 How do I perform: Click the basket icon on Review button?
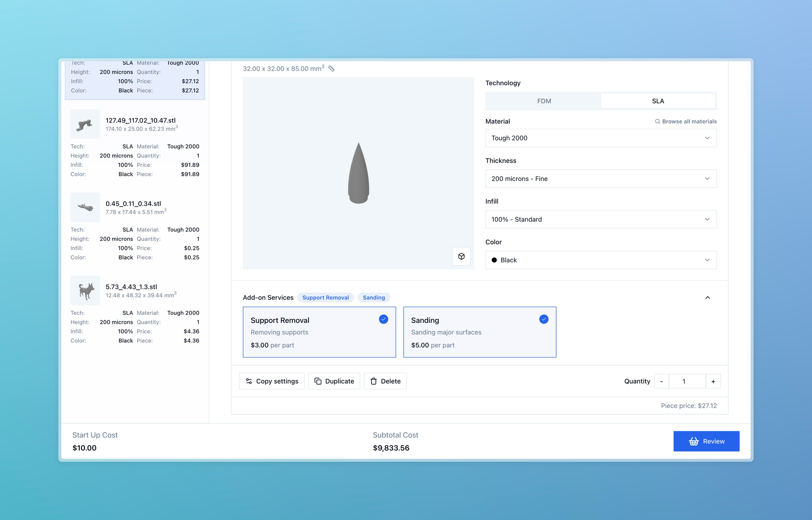[x=693, y=441]
